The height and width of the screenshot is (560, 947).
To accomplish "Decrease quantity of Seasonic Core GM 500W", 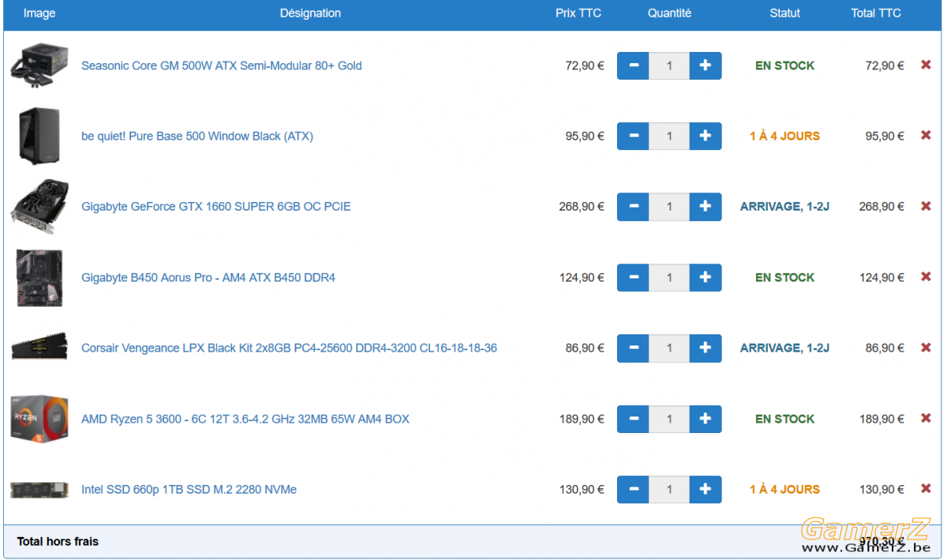I will (x=633, y=65).
